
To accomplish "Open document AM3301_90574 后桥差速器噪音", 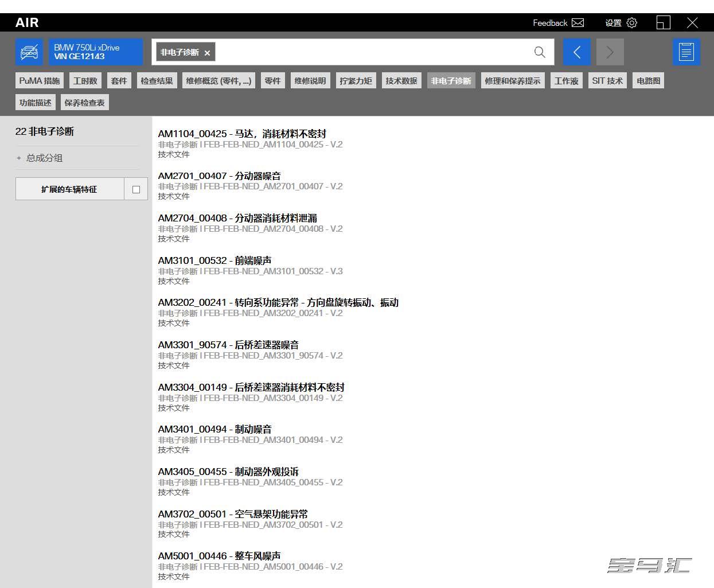I will 228,345.
